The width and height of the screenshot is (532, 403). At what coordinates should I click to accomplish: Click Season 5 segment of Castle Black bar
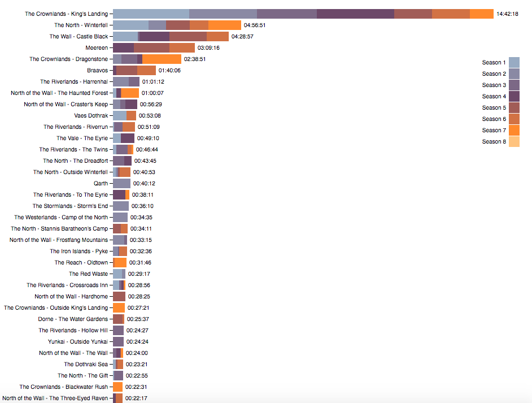pyautogui.click(x=188, y=36)
